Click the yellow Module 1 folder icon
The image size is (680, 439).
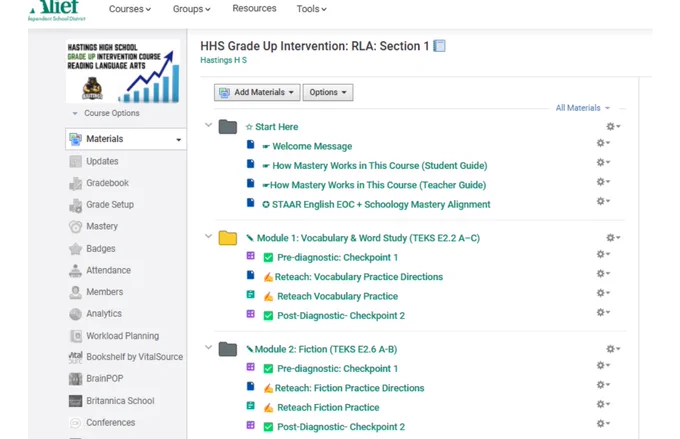click(228, 238)
